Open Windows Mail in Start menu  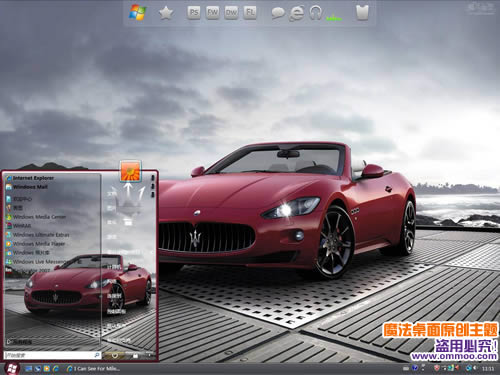pos(27,187)
